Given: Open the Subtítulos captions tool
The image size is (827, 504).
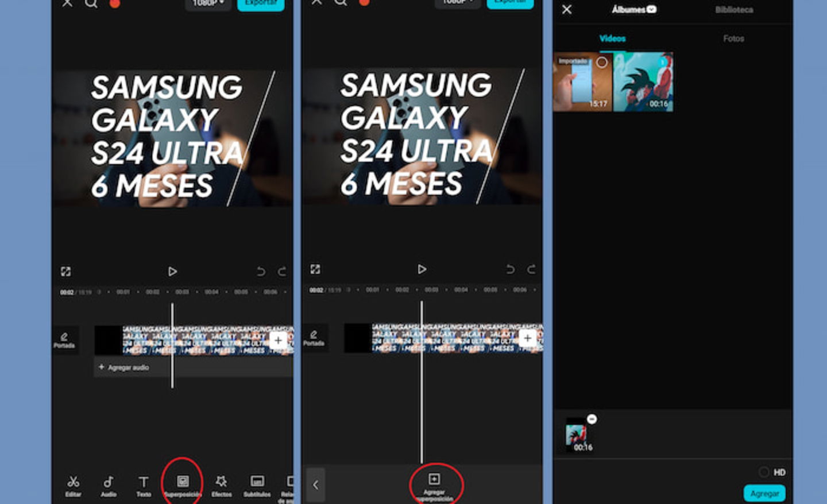Looking at the screenshot, I should coord(257,486).
